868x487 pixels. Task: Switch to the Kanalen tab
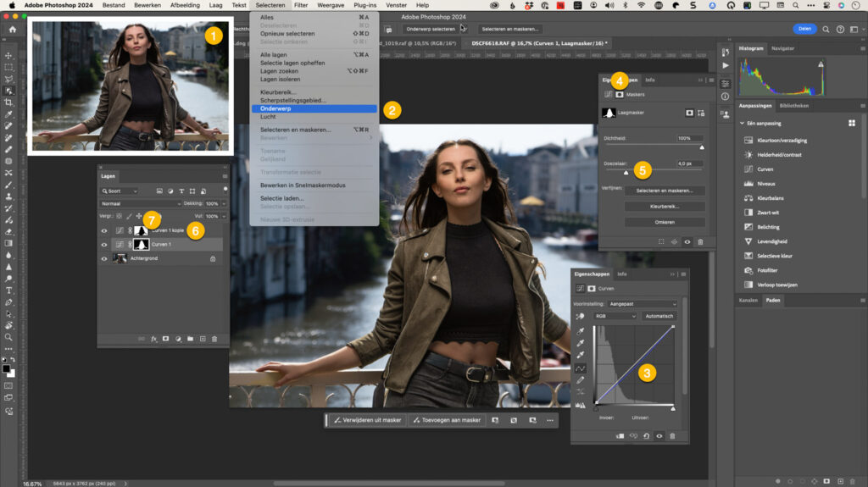(x=748, y=301)
